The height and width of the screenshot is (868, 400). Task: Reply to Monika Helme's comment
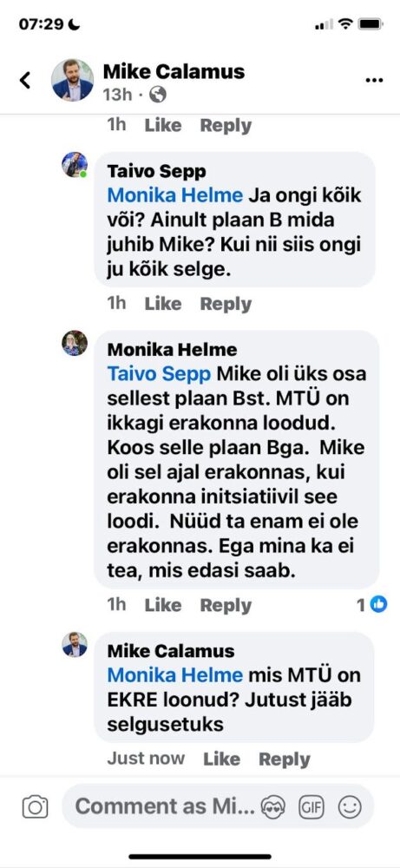coord(226,605)
